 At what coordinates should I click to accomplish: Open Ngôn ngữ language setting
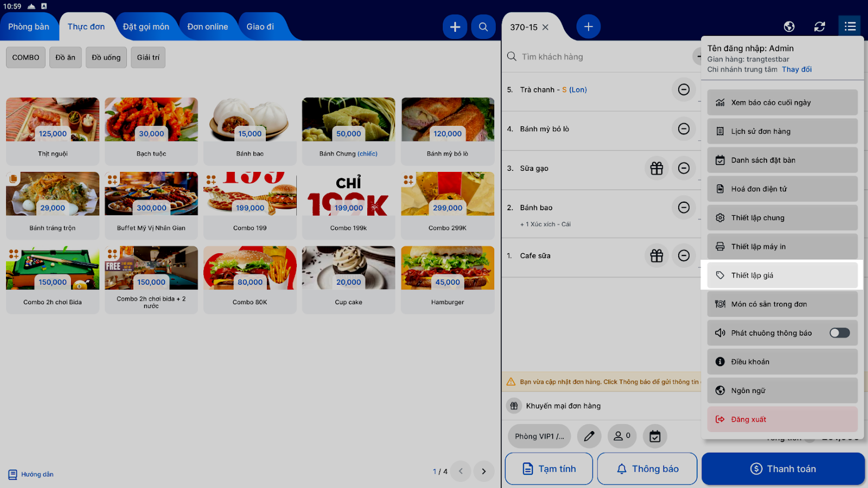[782, 390]
